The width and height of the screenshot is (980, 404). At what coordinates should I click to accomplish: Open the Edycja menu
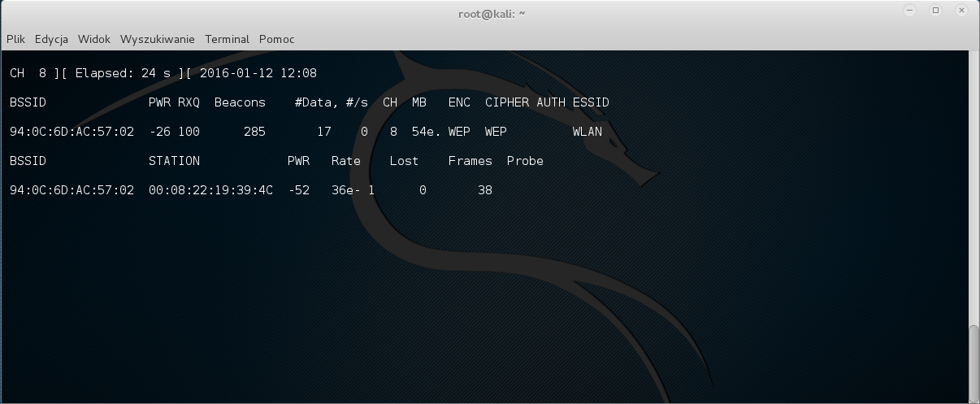[x=51, y=39]
